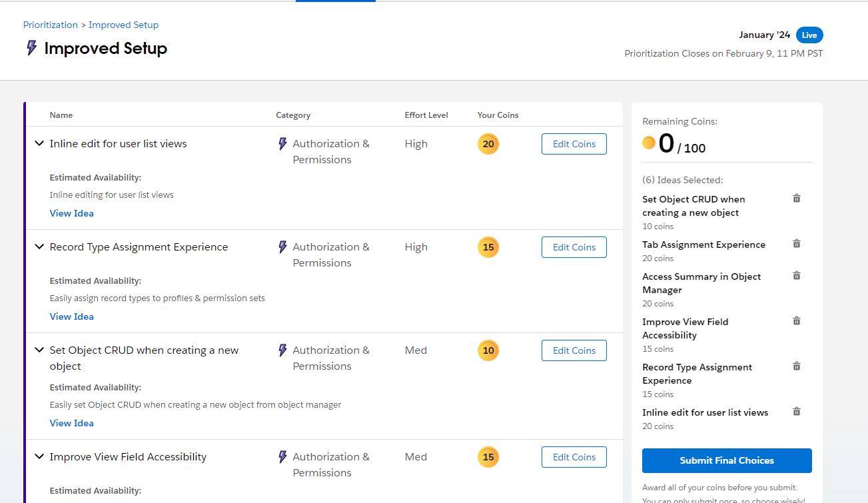Click the Live status badge
The height and width of the screenshot is (503, 868).
[x=809, y=35]
